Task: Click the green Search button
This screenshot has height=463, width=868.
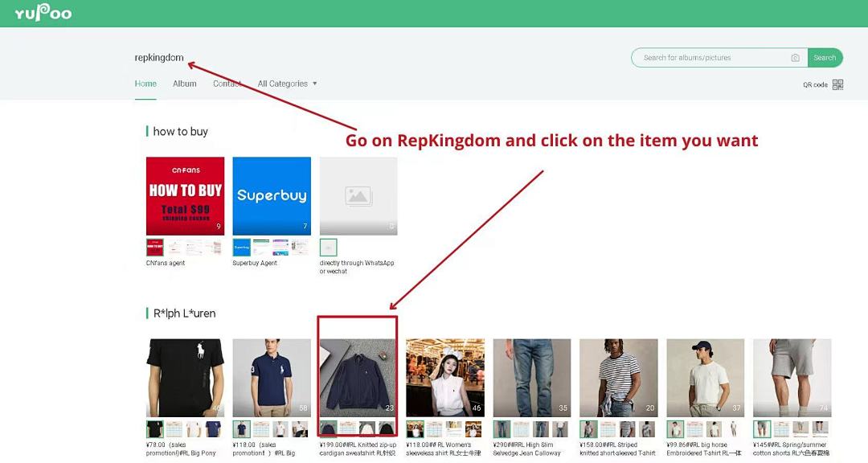Action: tap(825, 58)
